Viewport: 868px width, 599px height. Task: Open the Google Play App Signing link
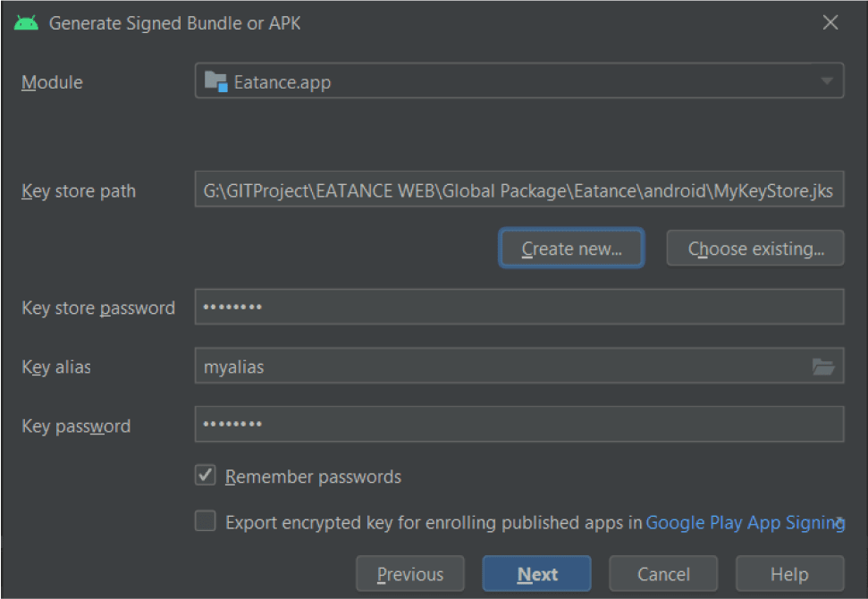tap(745, 522)
